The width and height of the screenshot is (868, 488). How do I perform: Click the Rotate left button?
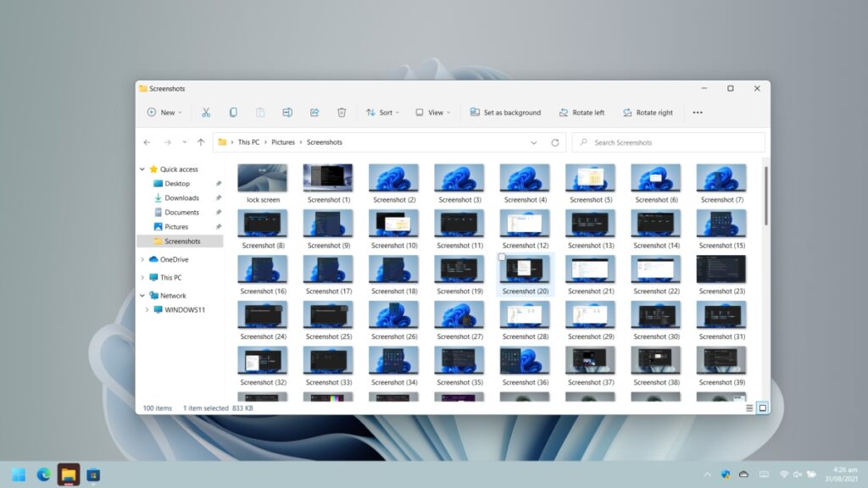(581, 112)
